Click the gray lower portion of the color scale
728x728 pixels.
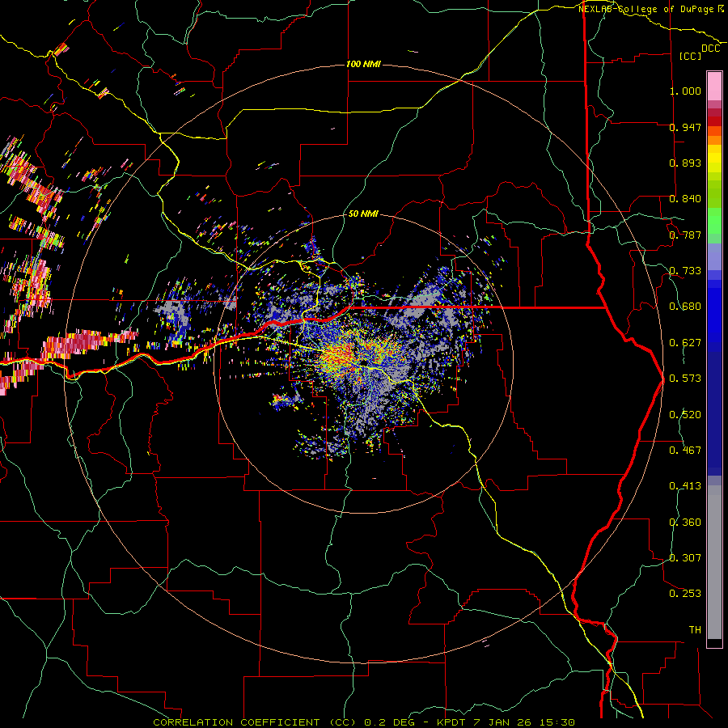[x=714, y=566]
